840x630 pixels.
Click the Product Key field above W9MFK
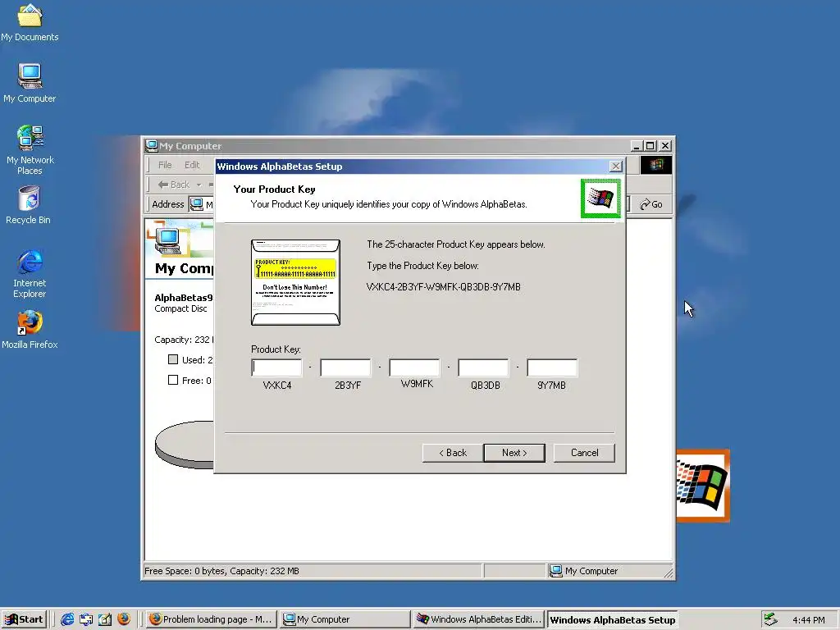pos(414,367)
